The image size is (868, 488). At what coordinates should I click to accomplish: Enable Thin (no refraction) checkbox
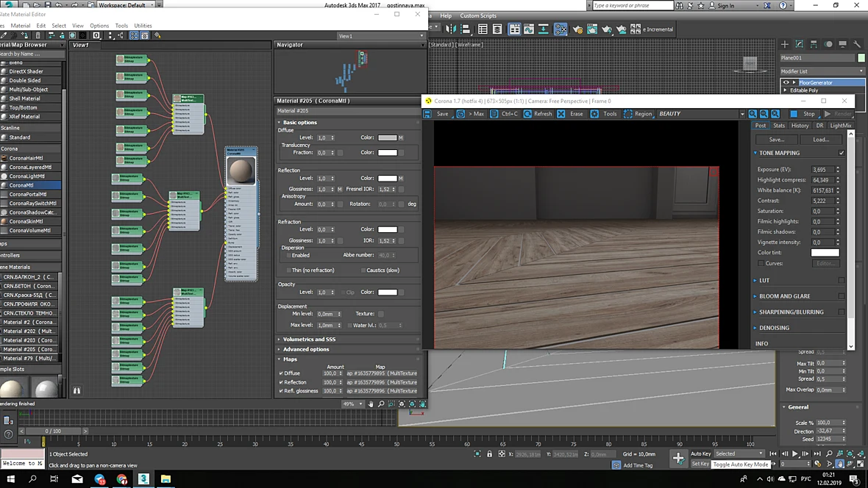(x=288, y=270)
